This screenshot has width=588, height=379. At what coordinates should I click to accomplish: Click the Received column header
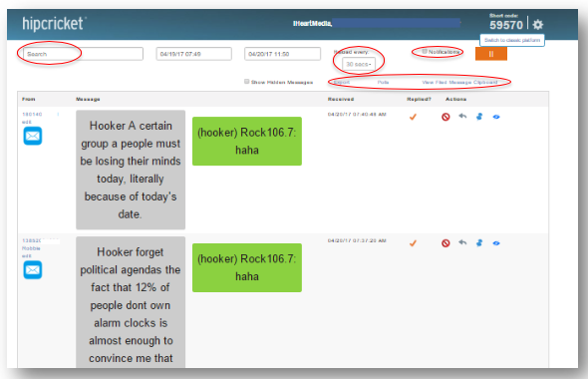pos(341,99)
